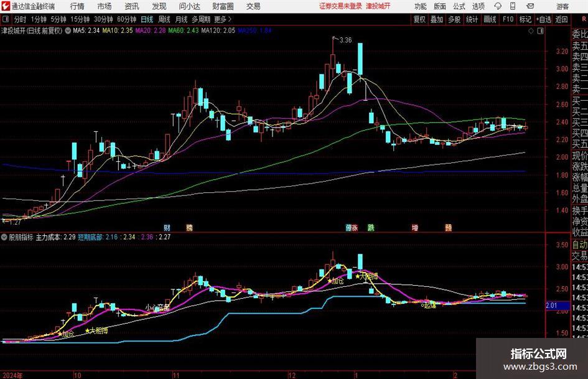The height and width of the screenshot is (379, 588).
Task: Toggle the 复权 adjustment button
Action: (x=419, y=19)
